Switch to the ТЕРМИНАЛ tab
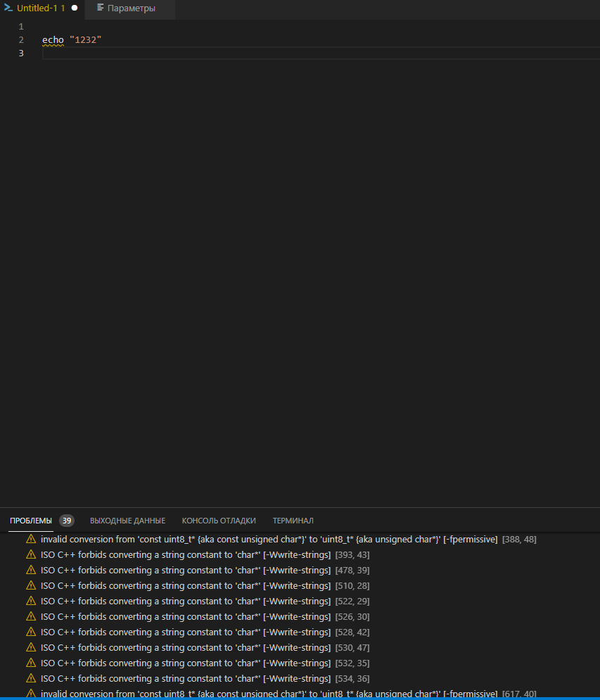 point(293,521)
